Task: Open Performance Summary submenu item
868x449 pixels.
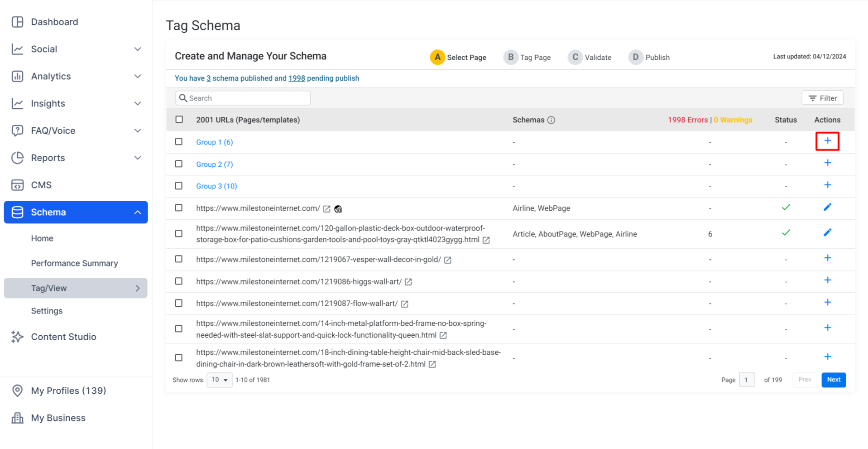Action: [x=75, y=263]
